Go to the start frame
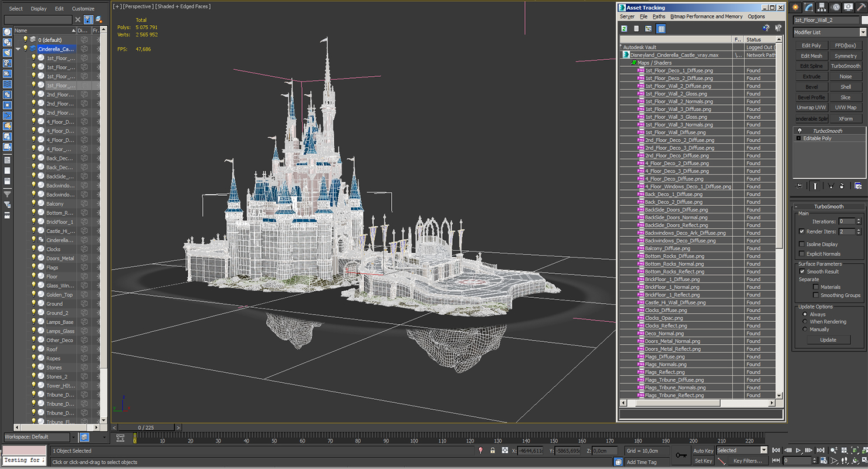 tap(777, 450)
